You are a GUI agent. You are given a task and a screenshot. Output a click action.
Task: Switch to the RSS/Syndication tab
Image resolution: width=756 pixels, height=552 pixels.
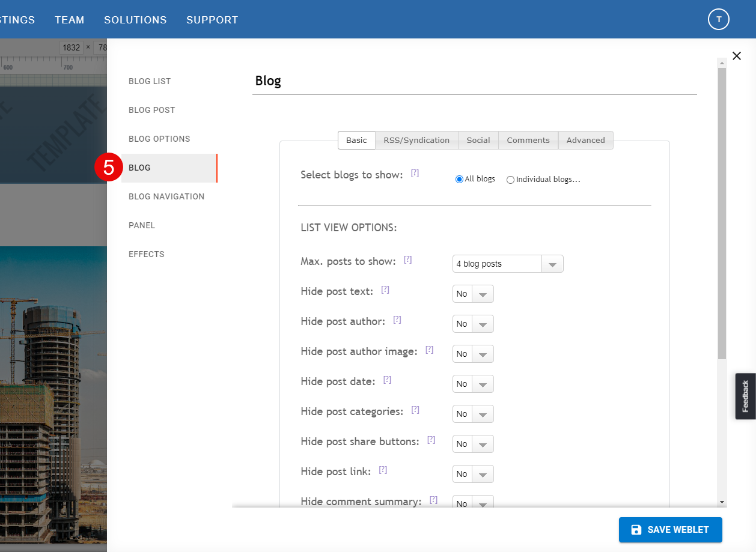(416, 140)
